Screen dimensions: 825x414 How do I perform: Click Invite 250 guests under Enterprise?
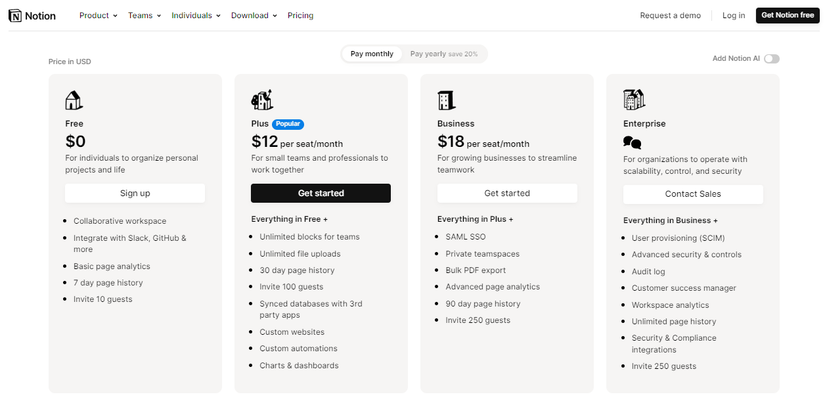click(664, 366)
